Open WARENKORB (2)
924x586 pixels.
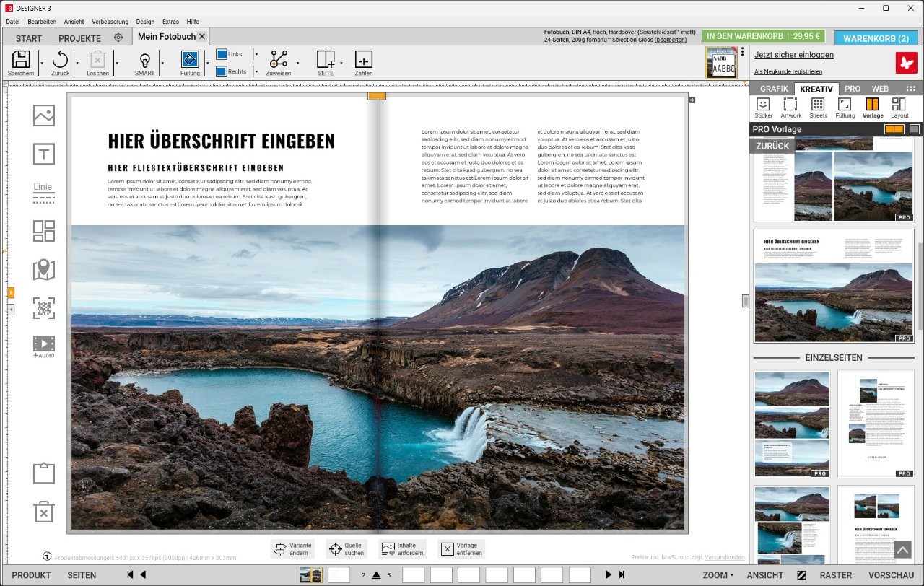(876, 38)
